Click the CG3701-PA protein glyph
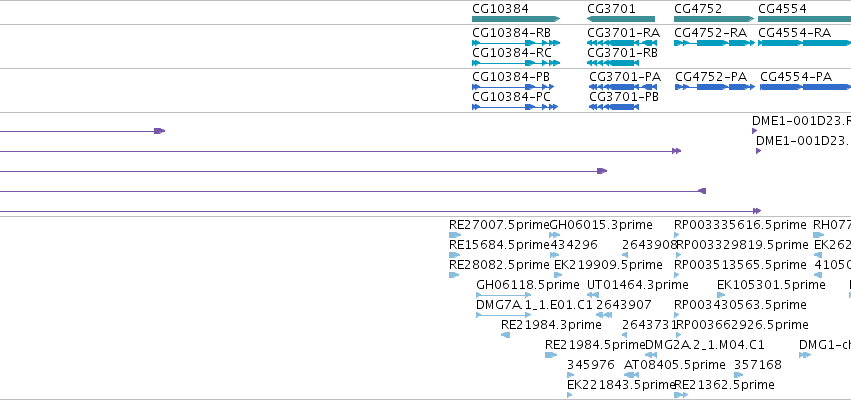The height and width of the screenshot is (400, 851). 623,87
